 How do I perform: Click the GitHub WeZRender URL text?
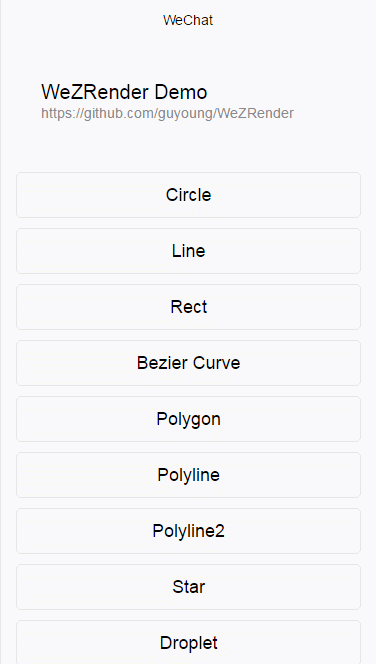[167, 113]
